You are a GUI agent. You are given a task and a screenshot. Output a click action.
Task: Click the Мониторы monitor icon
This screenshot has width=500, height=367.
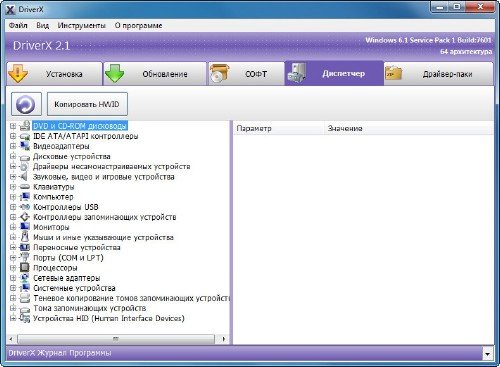click(25, 227)
